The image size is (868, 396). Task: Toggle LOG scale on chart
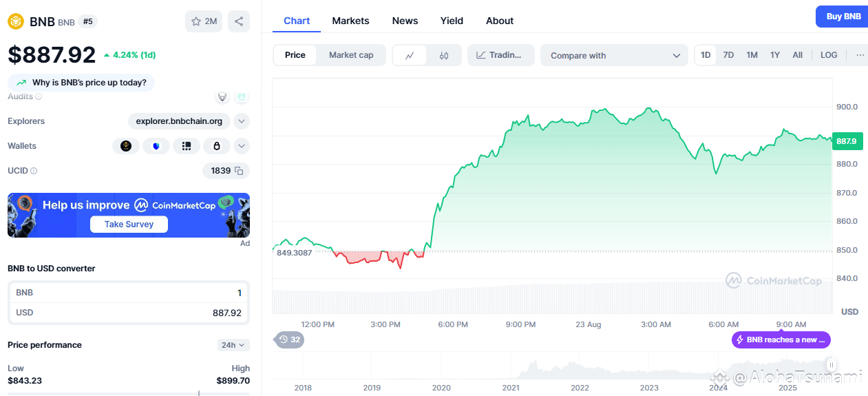click(829, 55)
